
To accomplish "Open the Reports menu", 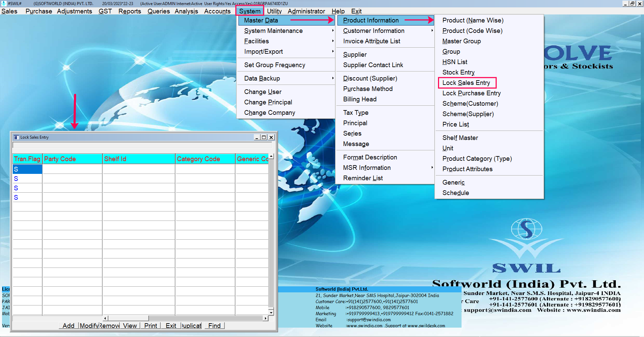I will tap(129, 11).
